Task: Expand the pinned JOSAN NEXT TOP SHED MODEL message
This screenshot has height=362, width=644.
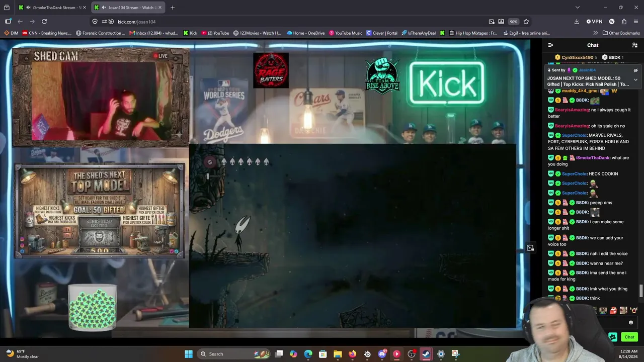Action: [635, 79]
